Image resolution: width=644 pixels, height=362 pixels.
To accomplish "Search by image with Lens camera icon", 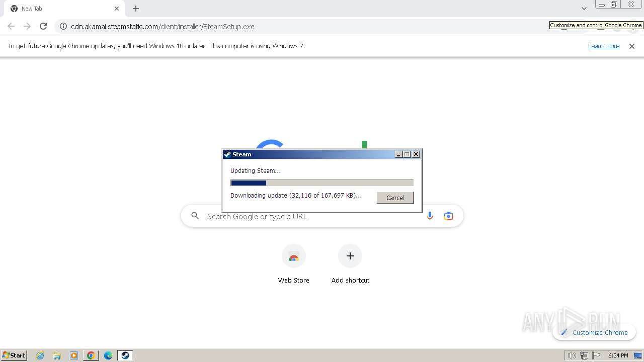I will (448, 216).
